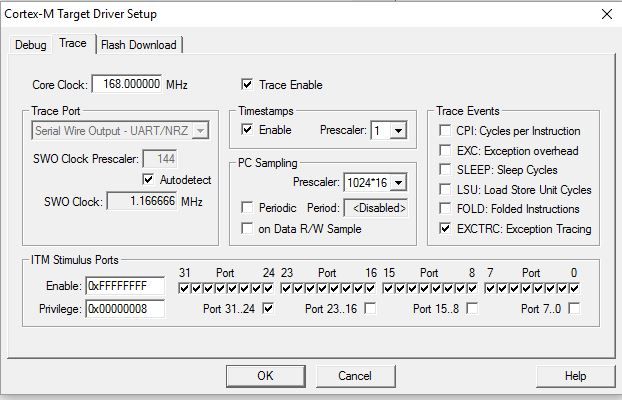Enable Port 7..0 privilege checkbox
This screenshot has height=400, width=622.
click(574, 308)
